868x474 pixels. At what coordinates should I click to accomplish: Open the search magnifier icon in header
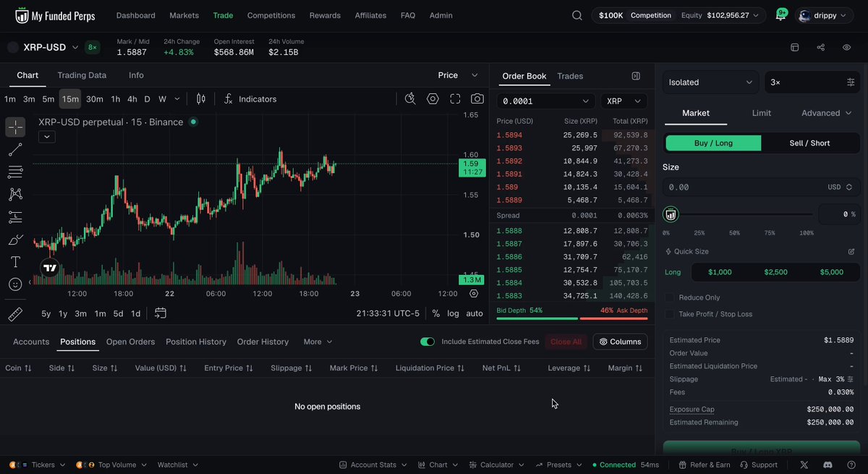point(576,15)
